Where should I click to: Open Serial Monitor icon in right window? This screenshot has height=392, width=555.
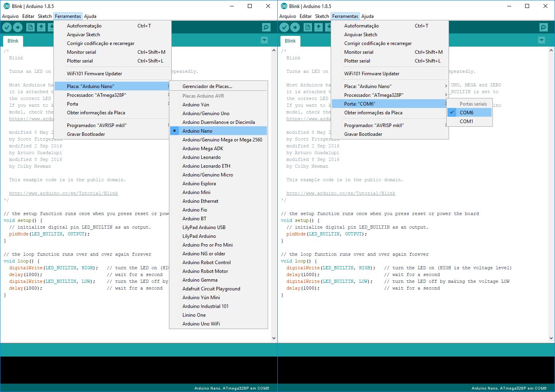[x=543, y=27]
